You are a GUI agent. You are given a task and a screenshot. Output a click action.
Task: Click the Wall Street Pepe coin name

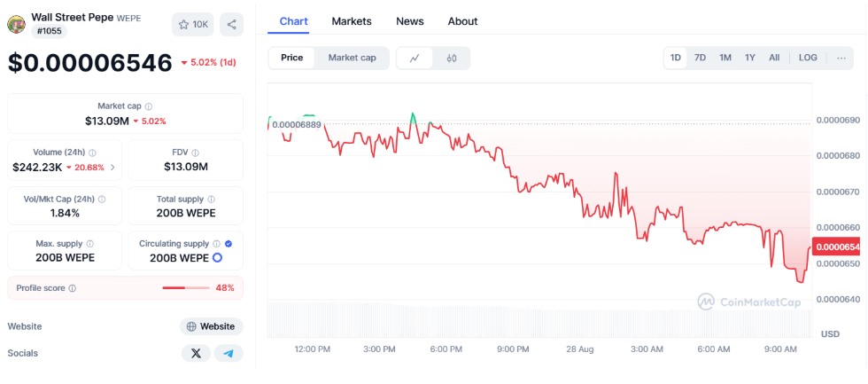point(73,17)
